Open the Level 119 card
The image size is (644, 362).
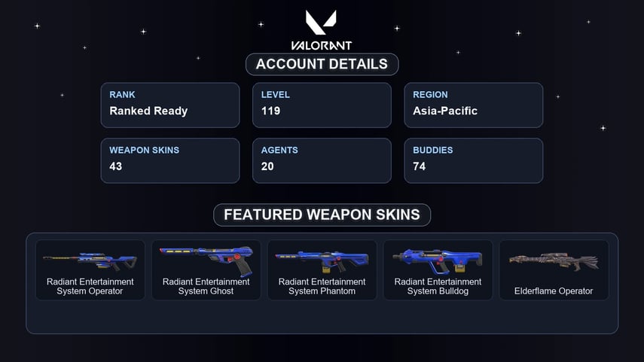[322, 105]
